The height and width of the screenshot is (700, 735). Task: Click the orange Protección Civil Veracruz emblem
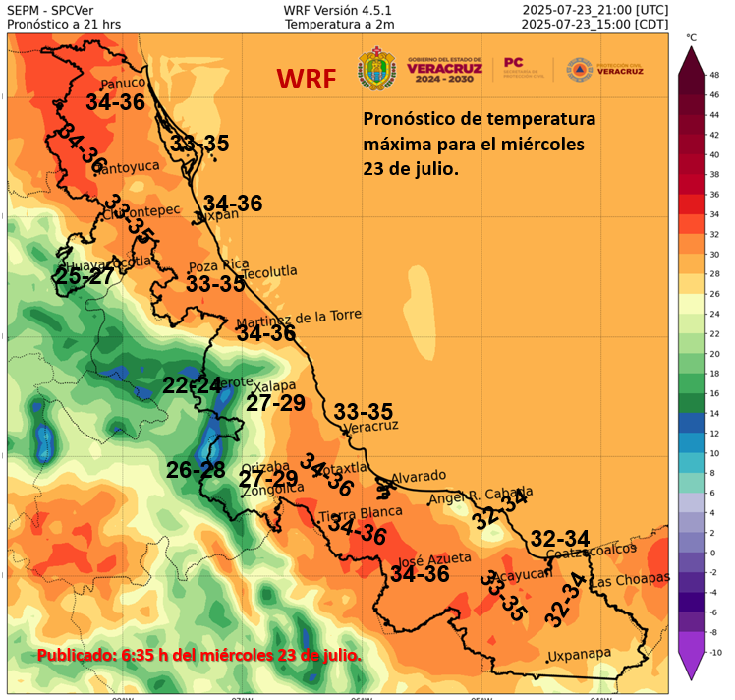pyautogui.click(x=580, y=69)
